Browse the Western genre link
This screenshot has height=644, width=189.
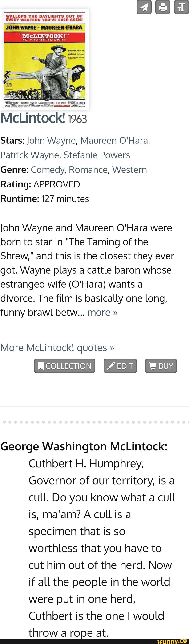click(129, 170)
